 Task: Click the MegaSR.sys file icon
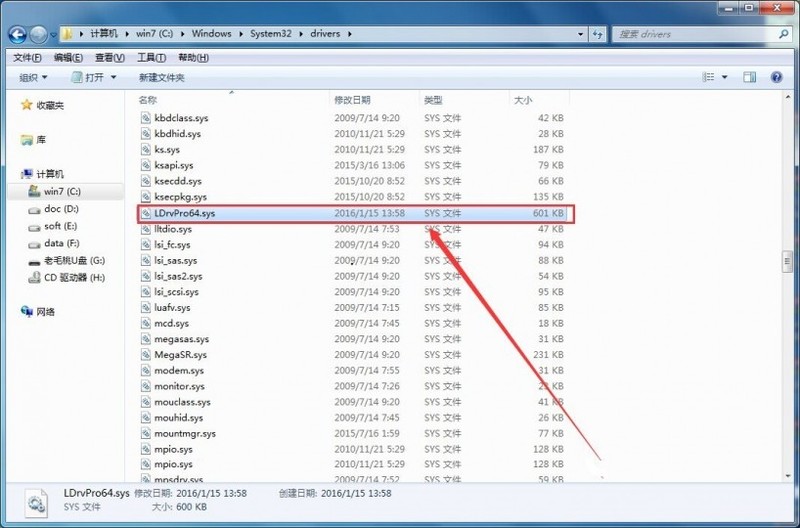click(146, 355)
